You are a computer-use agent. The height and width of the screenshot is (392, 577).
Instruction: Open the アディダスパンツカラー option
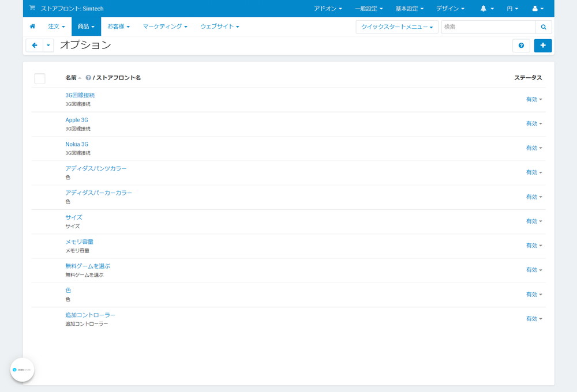click(x=96, y=168)
